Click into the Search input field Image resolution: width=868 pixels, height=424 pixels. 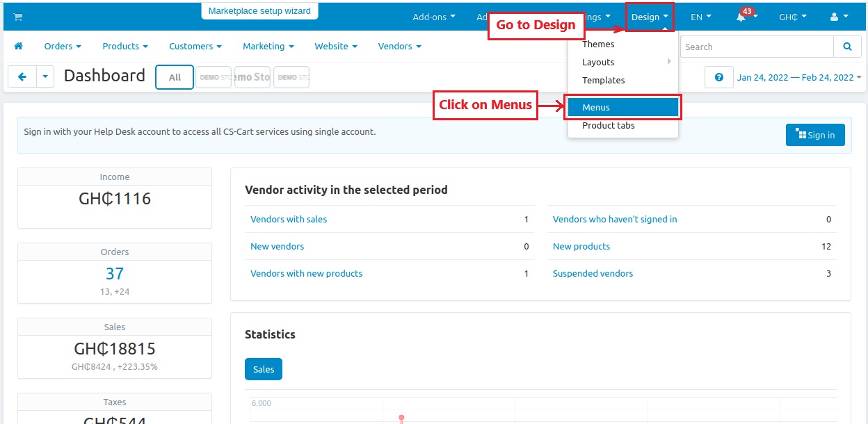756,47
